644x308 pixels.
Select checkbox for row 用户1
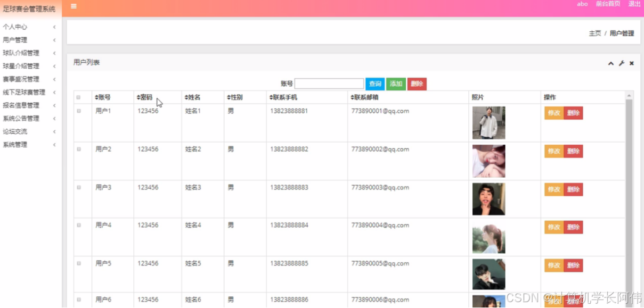(x=79, y=111)
